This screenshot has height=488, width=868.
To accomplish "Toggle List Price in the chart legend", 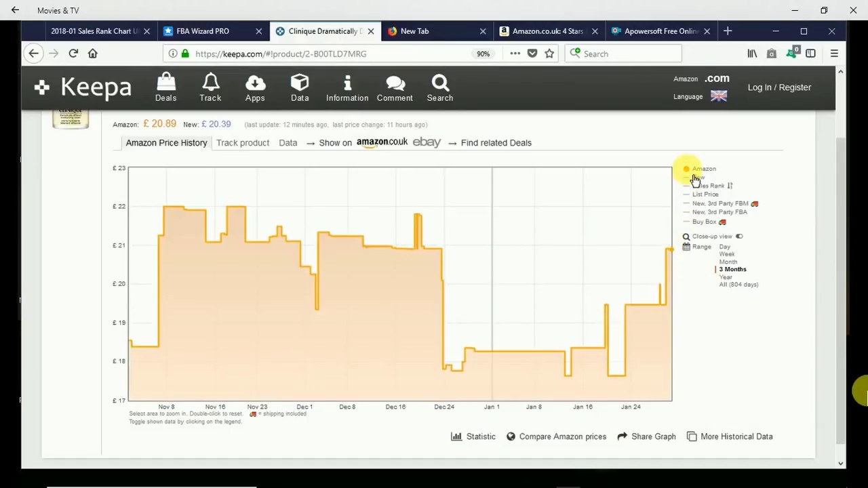I will click(701, 195).
